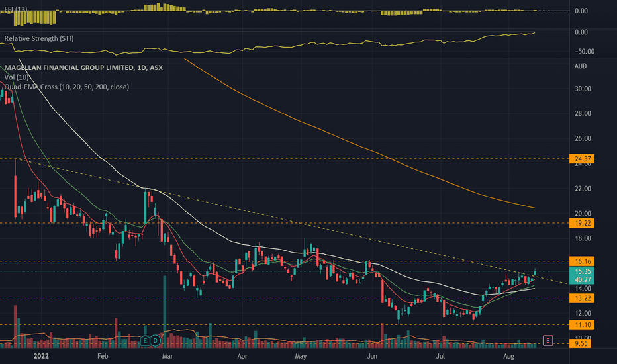Click the tall green volume bar near March
617x364 pixels.
pos(164,312)
